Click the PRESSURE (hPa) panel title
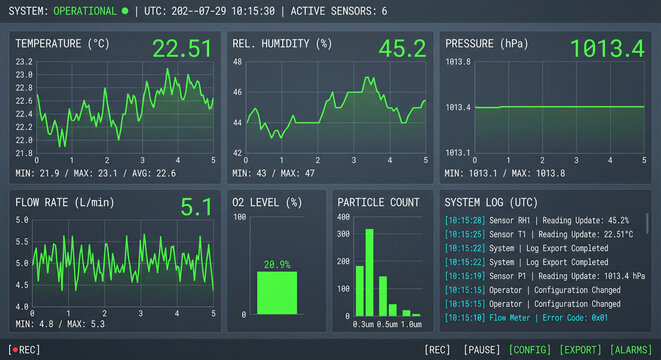This screenshot has width=661, height=360. click(486, 44)
